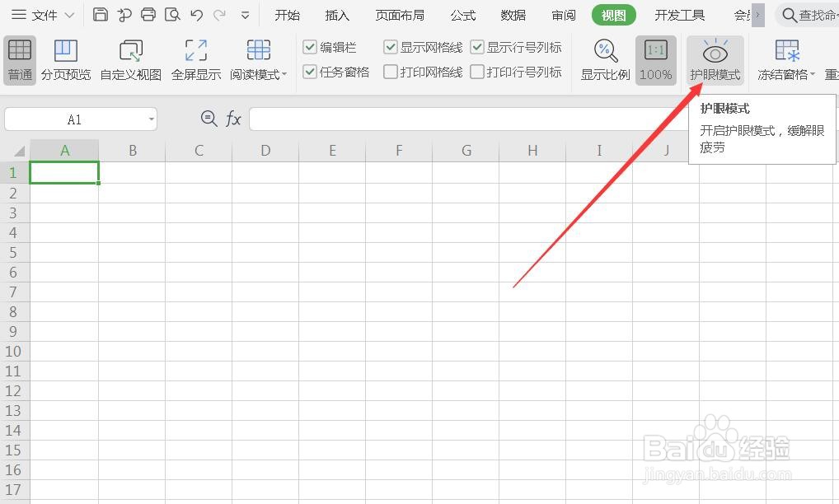Check 打印网格线 print gridlines
Screen dimensions: 839x504
pos(390,72)
